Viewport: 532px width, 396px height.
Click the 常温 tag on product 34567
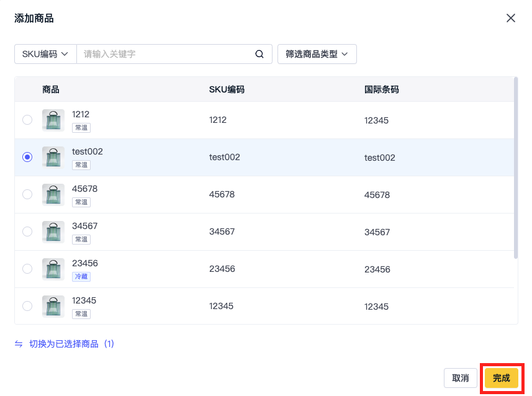click(x=81, y=240)
